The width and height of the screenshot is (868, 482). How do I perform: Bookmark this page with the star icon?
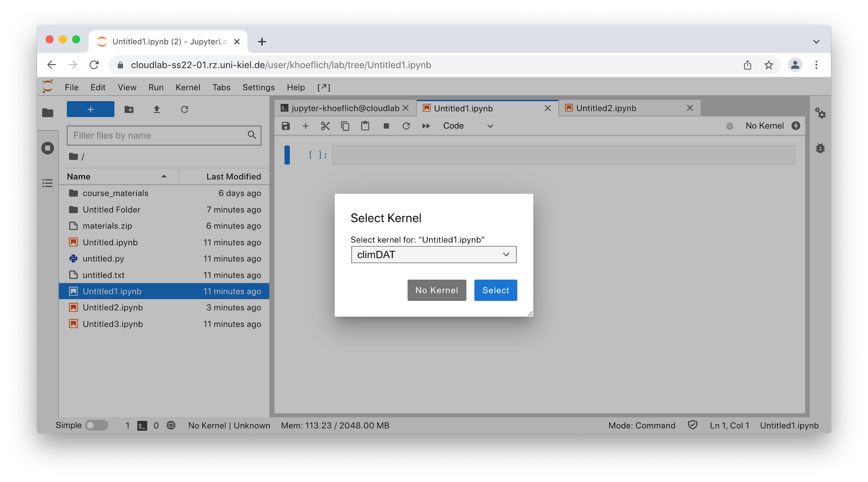(769, 65)
